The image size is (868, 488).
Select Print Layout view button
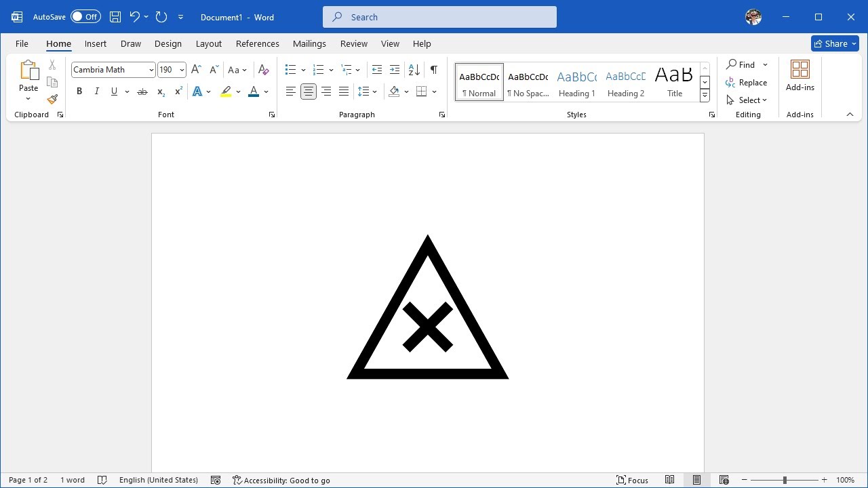coord(696,480)
